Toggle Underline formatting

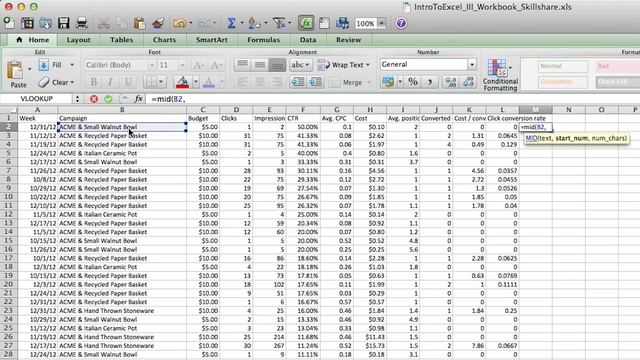[128, 82]
